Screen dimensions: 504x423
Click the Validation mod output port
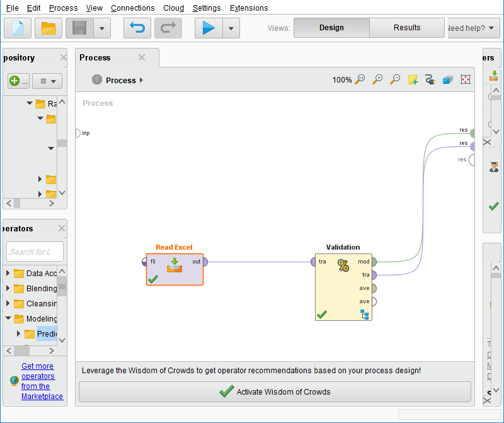tap(374, 262)
